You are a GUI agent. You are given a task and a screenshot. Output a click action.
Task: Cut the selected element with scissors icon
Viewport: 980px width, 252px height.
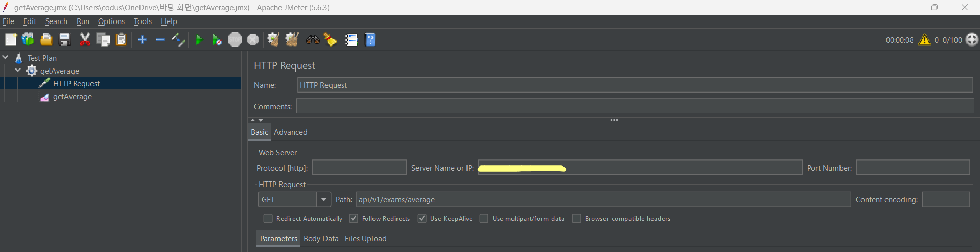click(x=85, y=40)
